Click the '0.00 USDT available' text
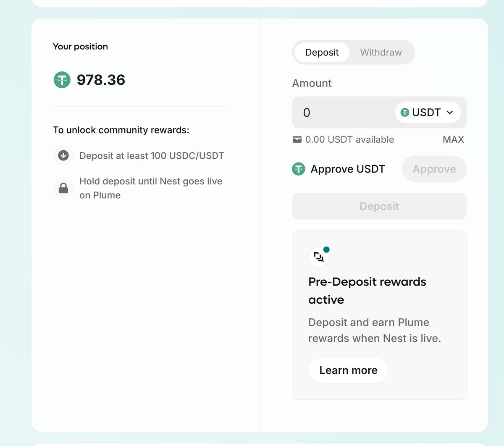 tap(349, 139)
